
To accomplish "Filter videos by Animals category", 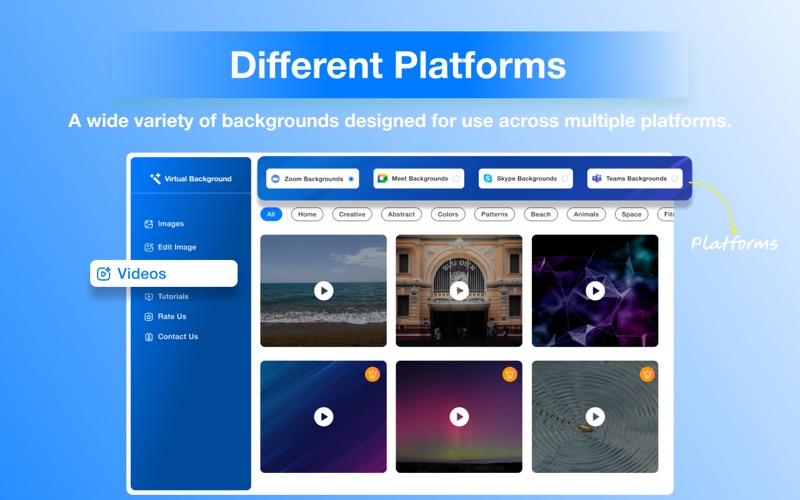I will [586, 214].
